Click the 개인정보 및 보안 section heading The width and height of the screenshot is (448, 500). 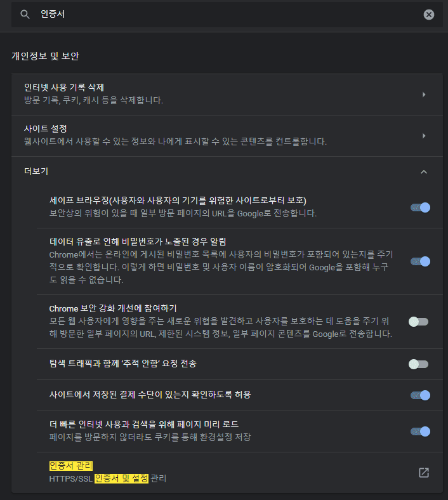45,56
